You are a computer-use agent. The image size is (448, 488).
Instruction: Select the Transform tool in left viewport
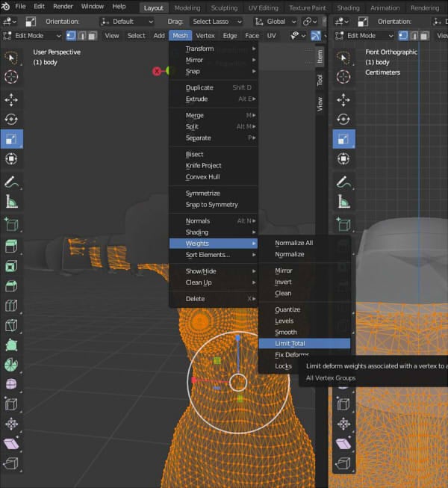point(11,158)
